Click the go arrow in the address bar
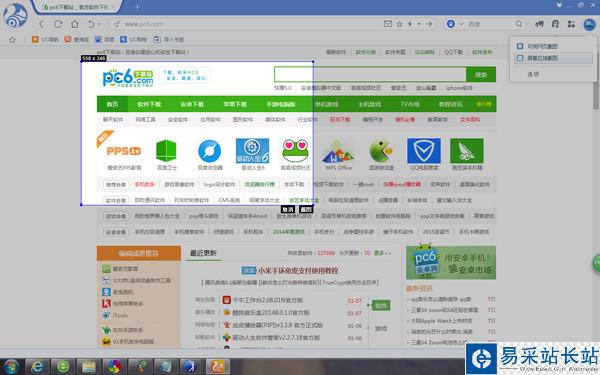600x375 pixels. (429, 24)
